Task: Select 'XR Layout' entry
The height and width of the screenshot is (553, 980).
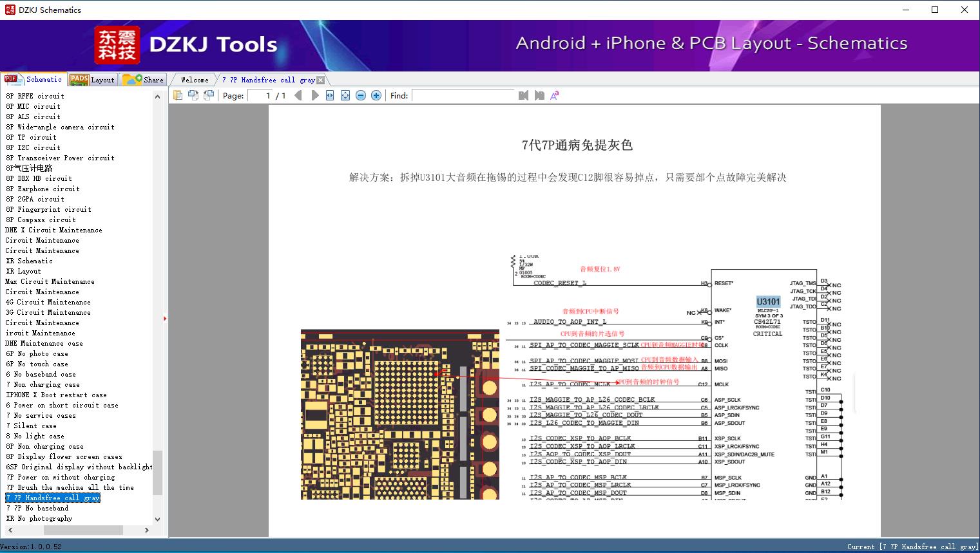Action: (x=23, y=271)
